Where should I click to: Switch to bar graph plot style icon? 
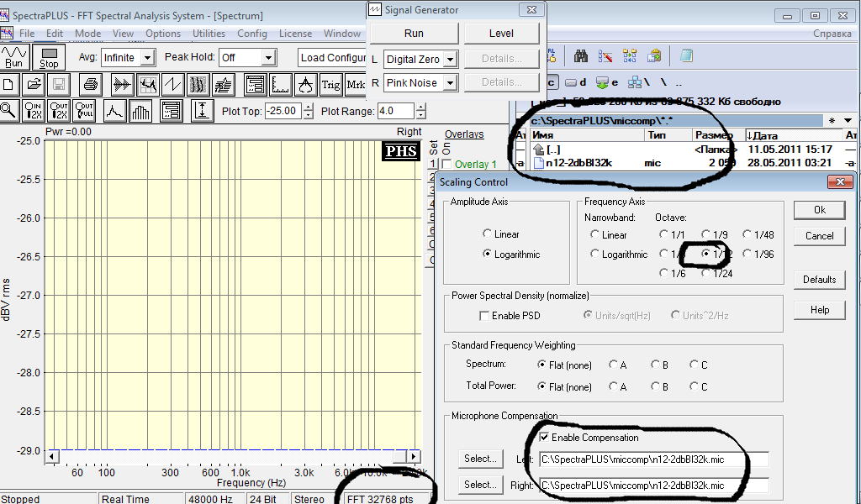(x=140, y=111)
